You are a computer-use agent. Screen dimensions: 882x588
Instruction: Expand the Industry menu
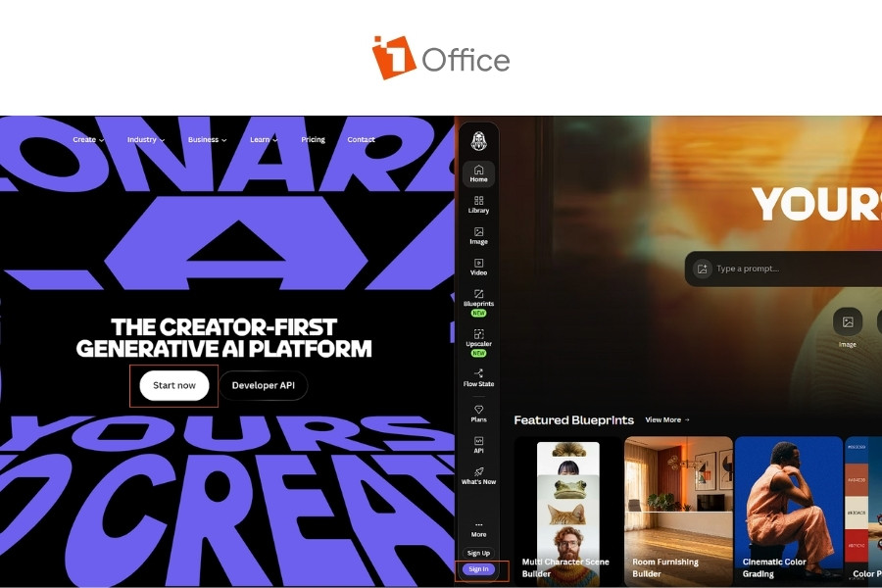coord(146,139)
